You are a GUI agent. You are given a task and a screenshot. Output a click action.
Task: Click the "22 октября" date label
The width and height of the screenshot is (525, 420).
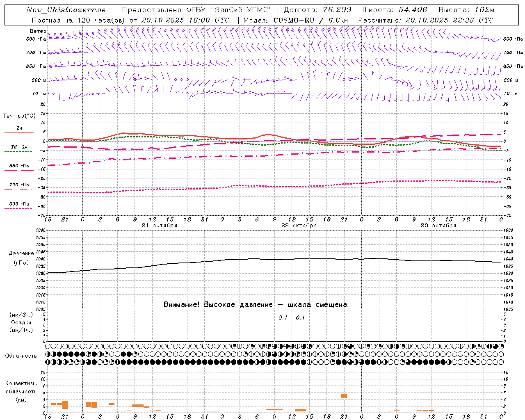click(299, 226)
